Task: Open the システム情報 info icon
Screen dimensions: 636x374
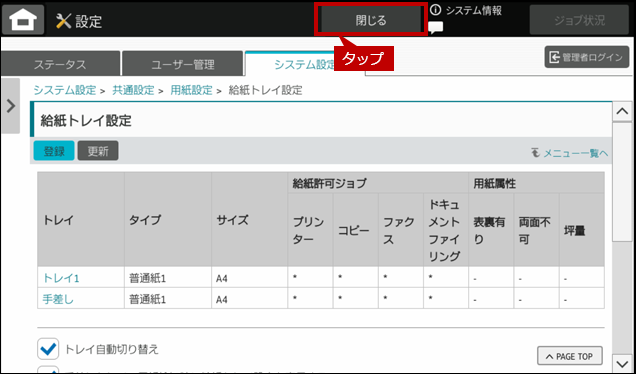Action: pyautogui.click(x=435, y=10)
